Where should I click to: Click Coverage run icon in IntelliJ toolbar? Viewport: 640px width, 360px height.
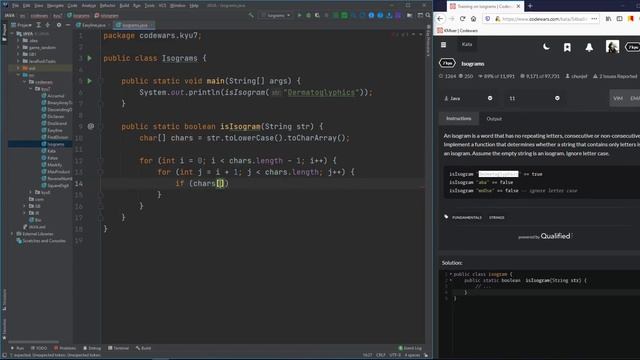317,15
